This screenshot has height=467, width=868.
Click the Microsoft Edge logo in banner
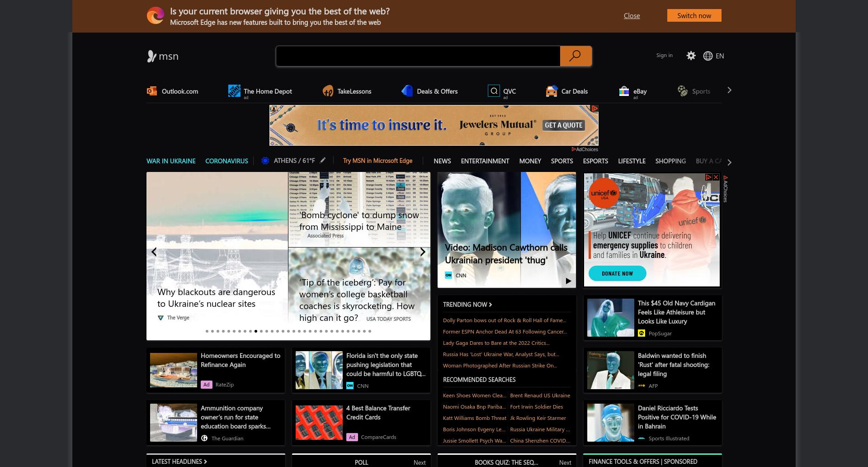pos(156,16)
